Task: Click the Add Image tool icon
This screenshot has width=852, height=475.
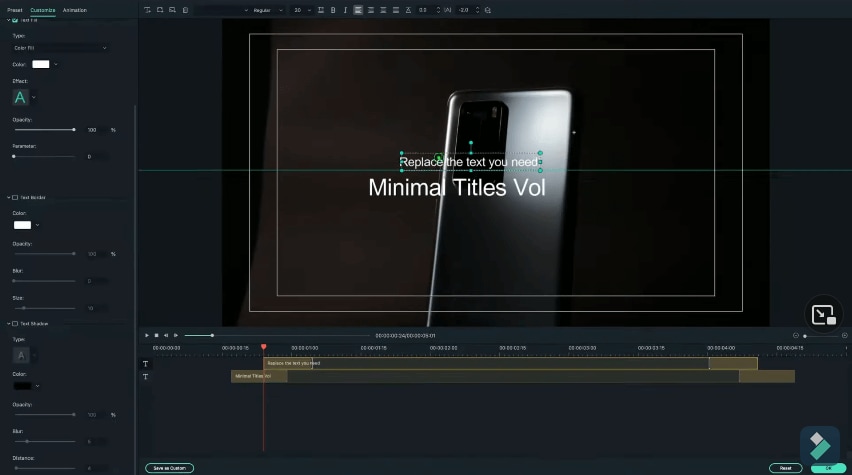Action: click(x=172, y=10)
